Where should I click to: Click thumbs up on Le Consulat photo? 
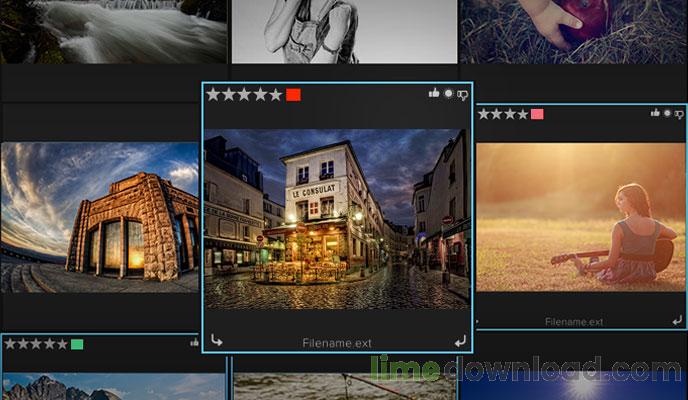pyautogui.click(x=434, y=93)
